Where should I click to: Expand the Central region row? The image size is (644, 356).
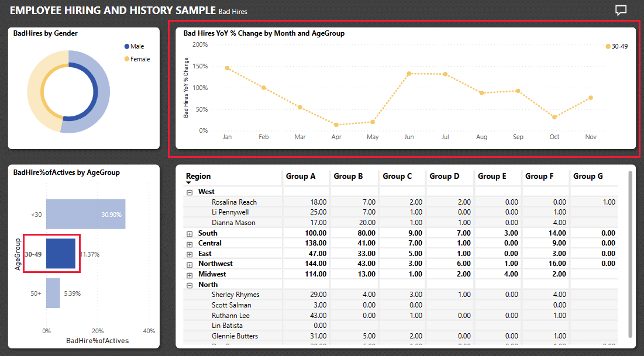(x=189, y=243)
